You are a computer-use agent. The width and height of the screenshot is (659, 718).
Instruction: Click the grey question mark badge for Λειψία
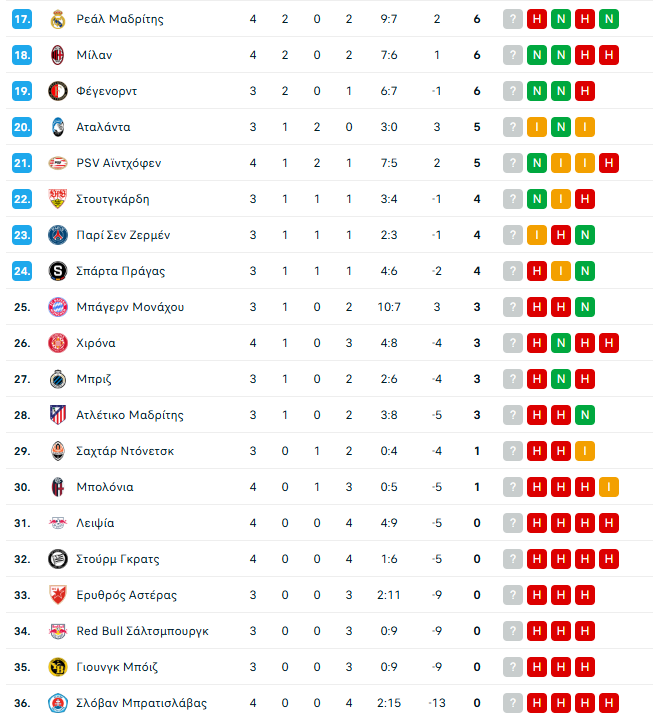[x=513, y=523]
